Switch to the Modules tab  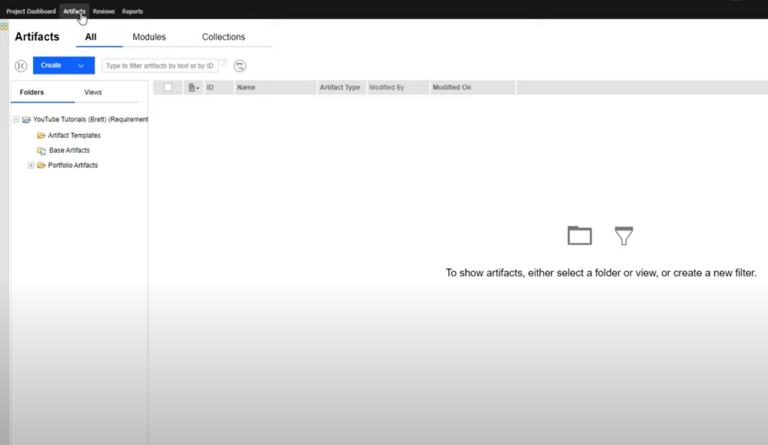tap(149, 37)
